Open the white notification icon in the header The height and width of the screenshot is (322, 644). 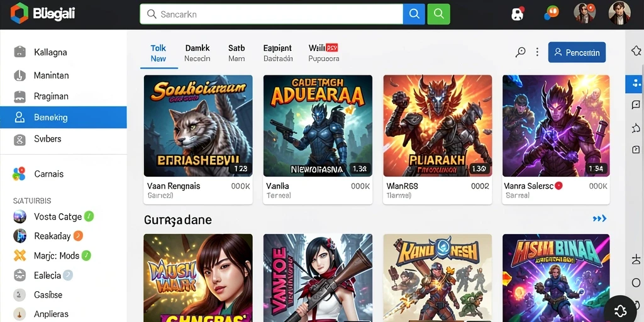click(x=518, y=13)
